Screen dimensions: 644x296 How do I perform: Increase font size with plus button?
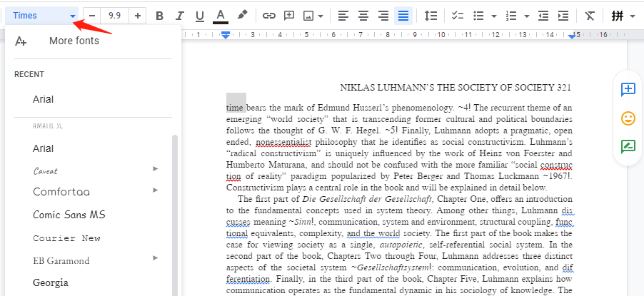pyautogui.click(x=138, y=16)
